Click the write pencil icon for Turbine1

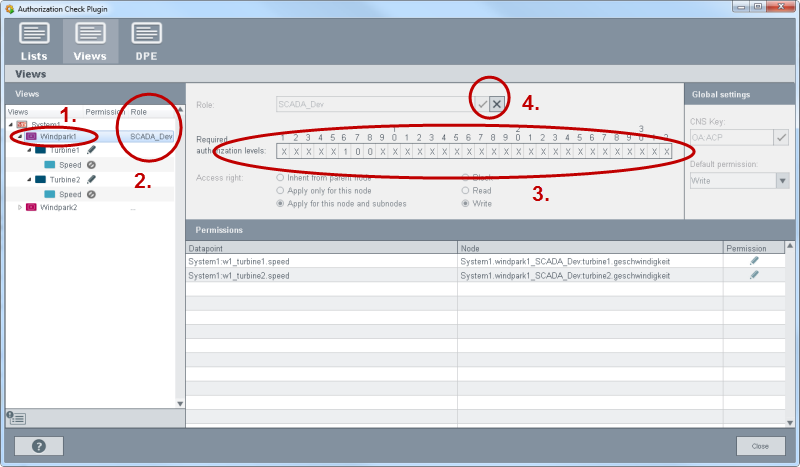91,150
